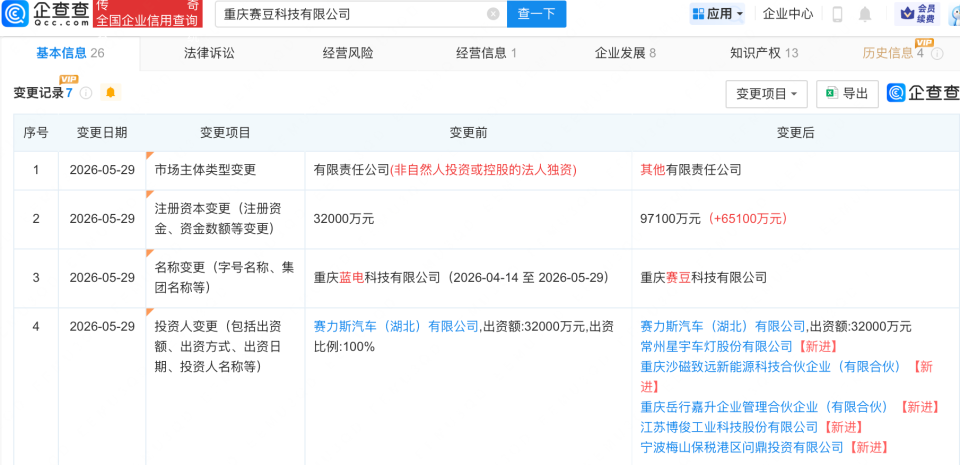Image resolution: width=960 pixels, height=465 pixels.
Task: Open the mobile phone app icon
Action: [838, 14]
